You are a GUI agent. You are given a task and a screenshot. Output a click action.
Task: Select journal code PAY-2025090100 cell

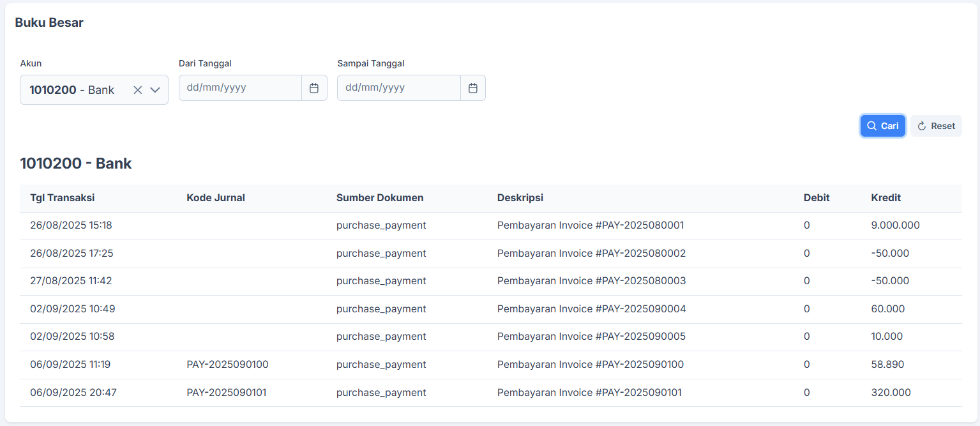(x=227, y=365)
